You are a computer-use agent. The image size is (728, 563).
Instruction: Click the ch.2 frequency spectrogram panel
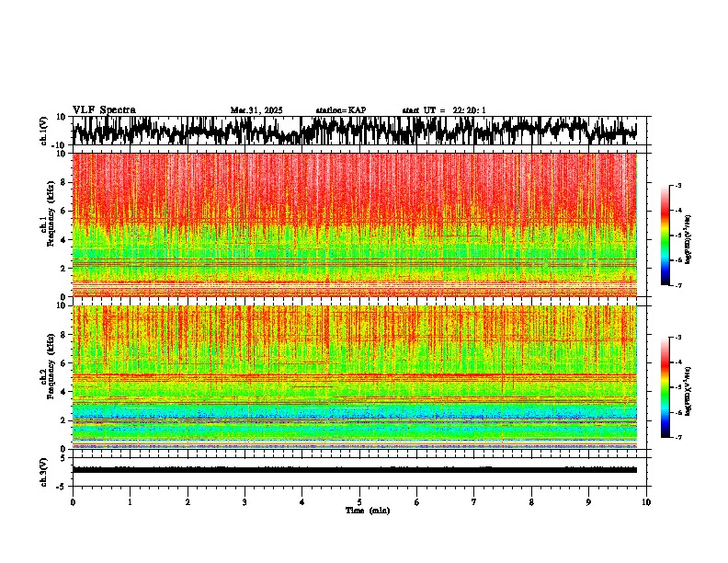pyautogui.click(x=355, y=377)
